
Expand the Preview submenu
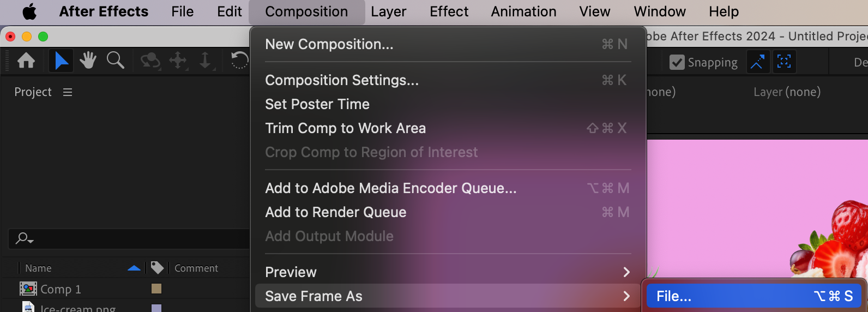[x=447, y=272]
